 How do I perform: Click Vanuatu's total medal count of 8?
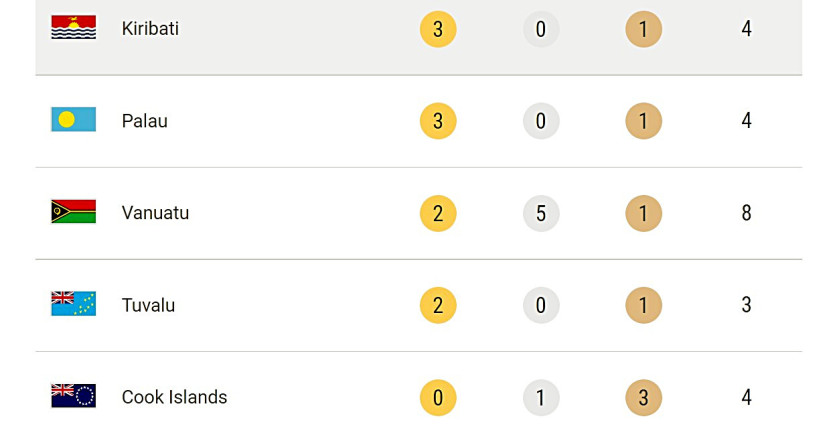tap(746, 213)
